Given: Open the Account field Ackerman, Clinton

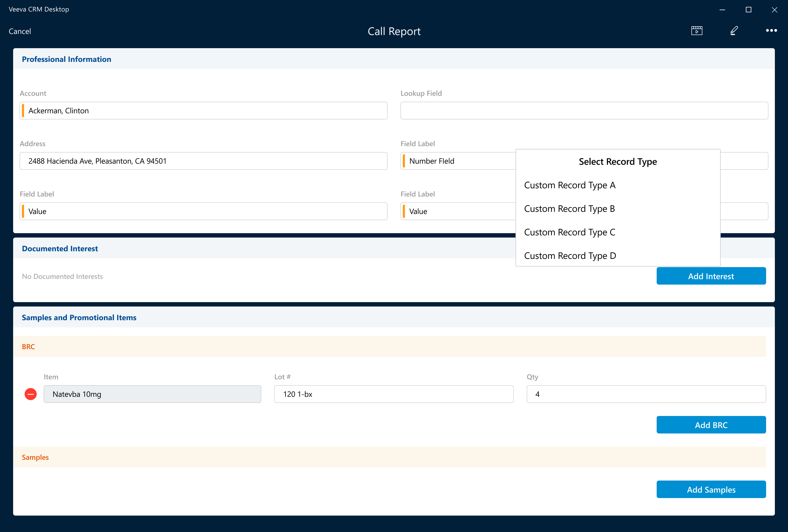Looking at the screenshot, I should click(x=204, y=111).
